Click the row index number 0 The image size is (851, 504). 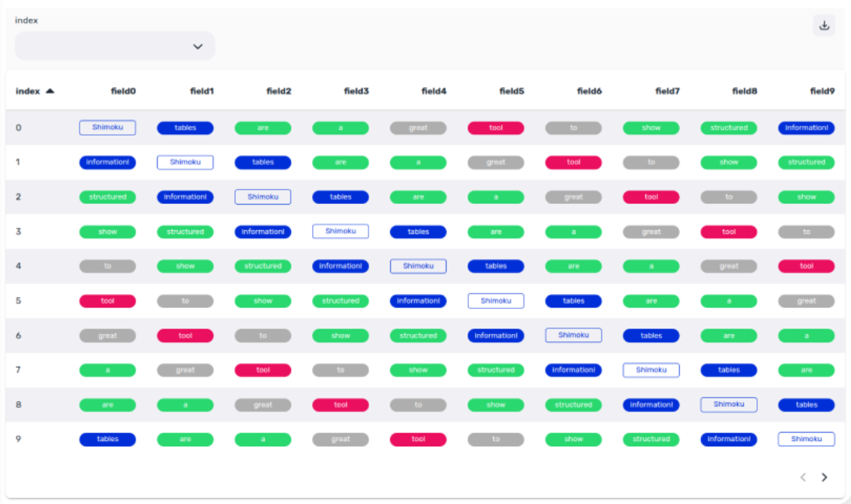[x=19, y=128]
